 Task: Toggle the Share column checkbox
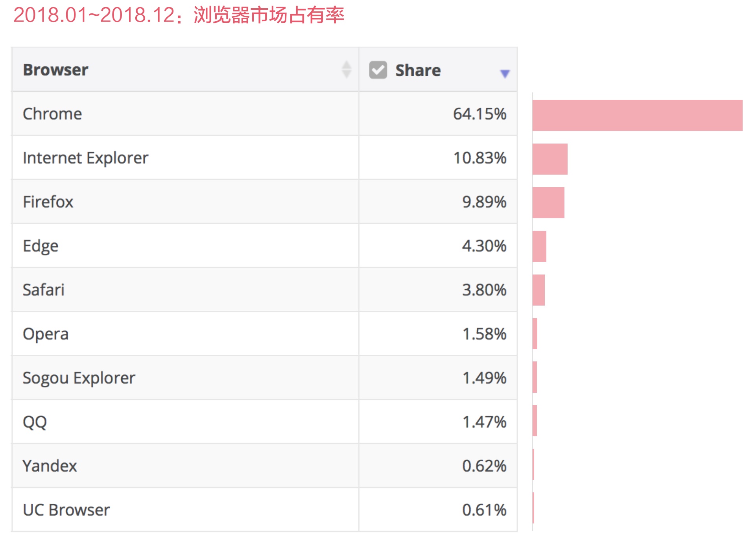pyautogui.click(x=378, y=70)
